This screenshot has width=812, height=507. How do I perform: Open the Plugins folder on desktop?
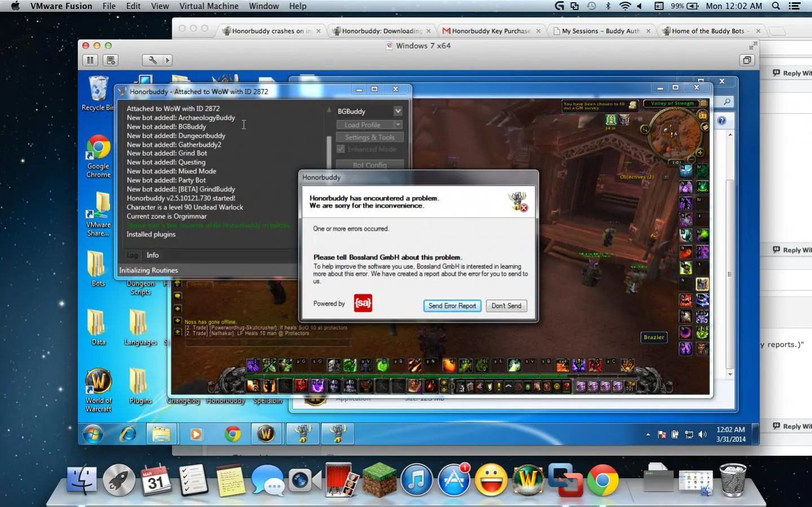pos(140,386)
